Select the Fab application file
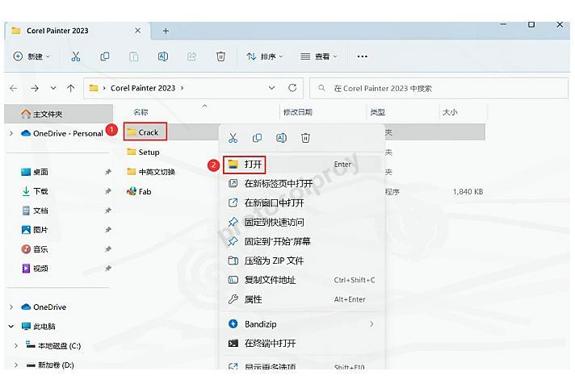The image size is (575, 392). coord(139,192)
